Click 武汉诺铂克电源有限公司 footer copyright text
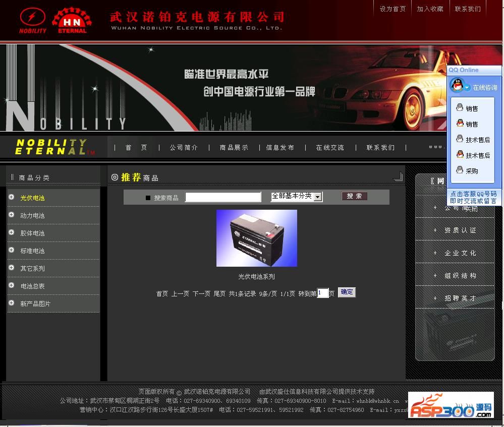Image resolution: width=504 pixels, height=427 pixels. pos(217,392)
